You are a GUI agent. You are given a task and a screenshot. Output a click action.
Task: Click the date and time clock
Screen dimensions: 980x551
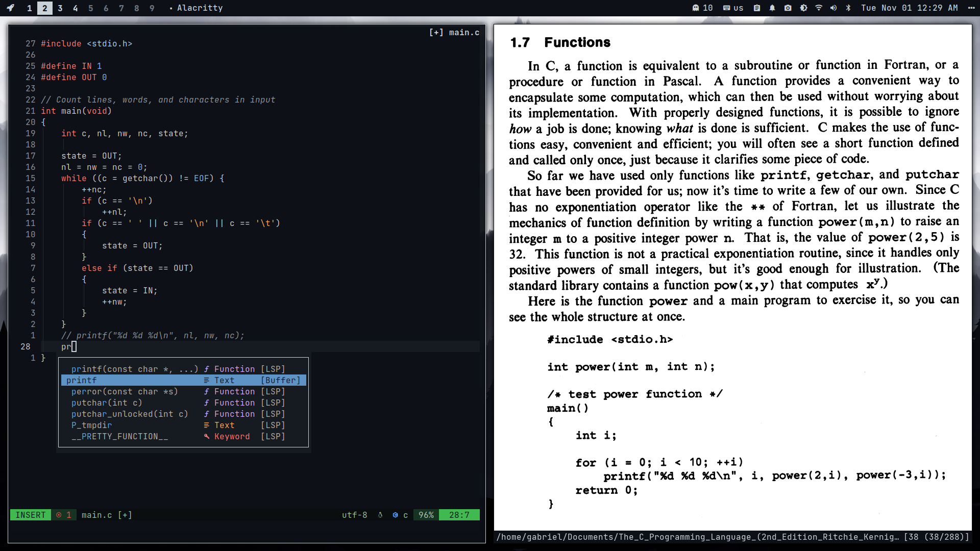(909, 8)
